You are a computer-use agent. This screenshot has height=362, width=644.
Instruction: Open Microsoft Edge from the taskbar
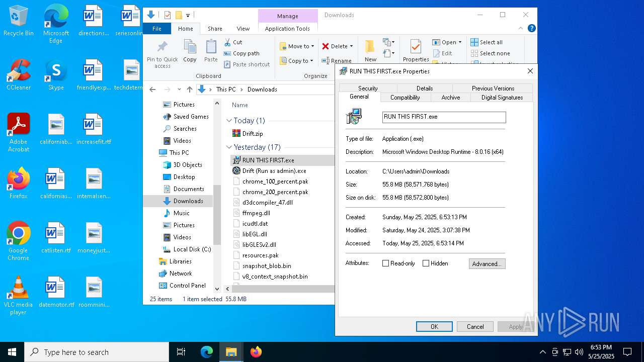click(x=207, y=352)
